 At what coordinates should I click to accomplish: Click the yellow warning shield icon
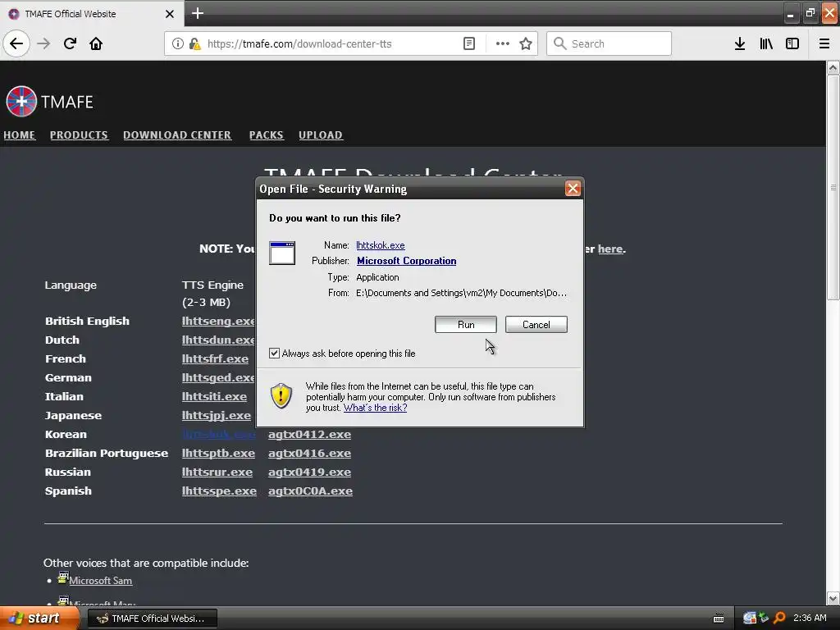[281, 396]
